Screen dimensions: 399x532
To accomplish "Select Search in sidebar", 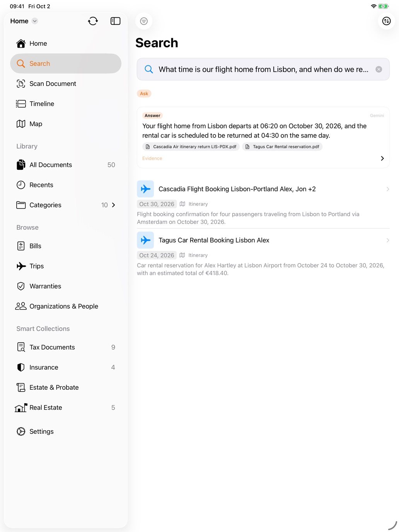I will 66,63.
